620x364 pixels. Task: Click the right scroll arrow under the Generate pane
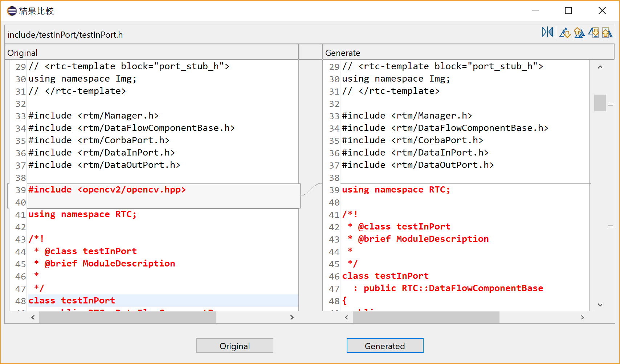click(x=583, y=317)
